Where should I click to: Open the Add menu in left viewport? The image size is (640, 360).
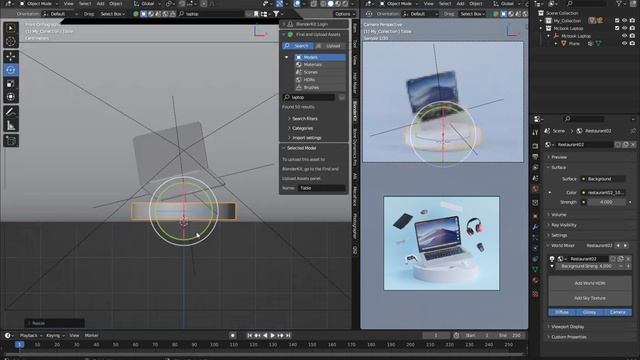(x=100, y=4)
